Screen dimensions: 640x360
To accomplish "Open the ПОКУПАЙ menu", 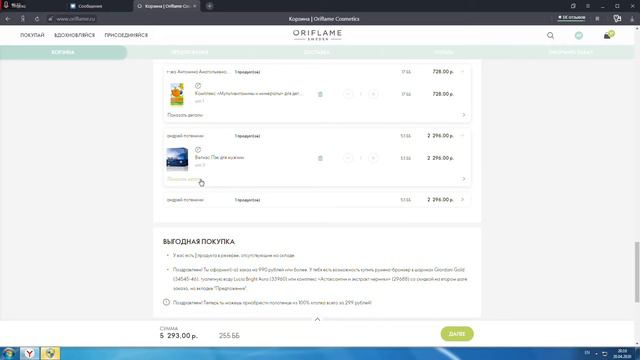I will (x=32, y=35).
